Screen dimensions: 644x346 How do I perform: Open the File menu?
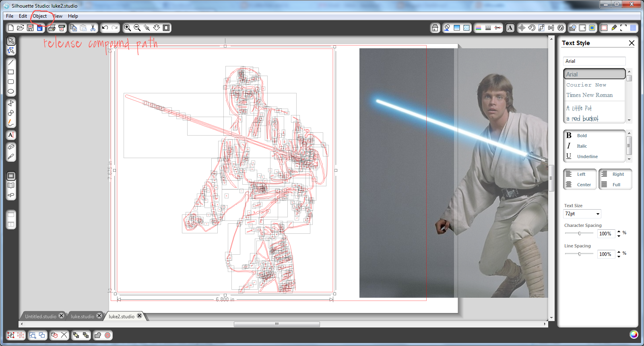[x=10, y=16]
